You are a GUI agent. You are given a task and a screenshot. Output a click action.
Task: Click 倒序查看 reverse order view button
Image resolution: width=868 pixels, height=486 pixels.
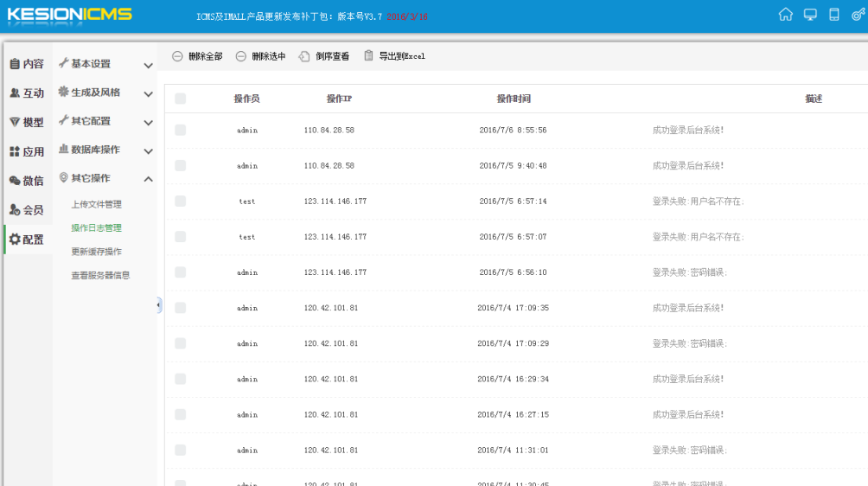click(x=324, y=56)
